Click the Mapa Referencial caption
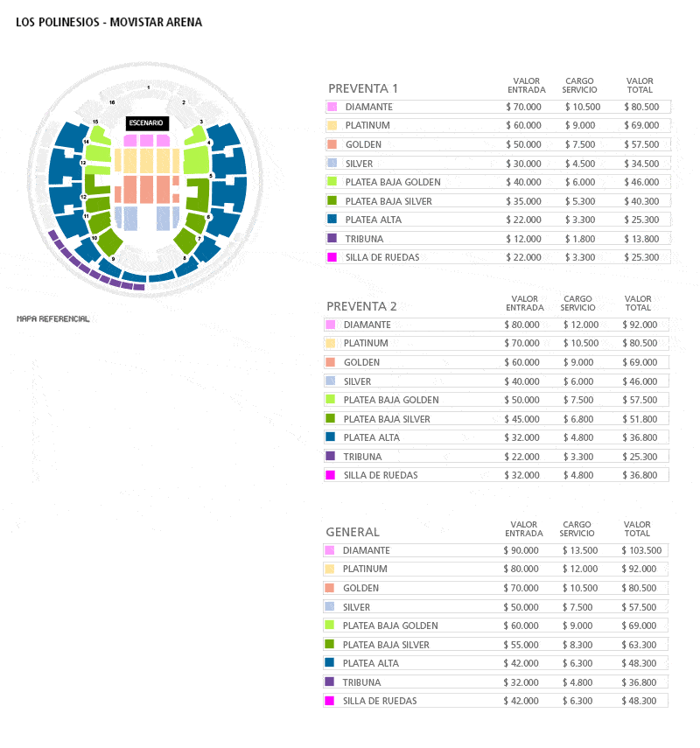Viewport: 700px width, 748px height. [53, 318]
